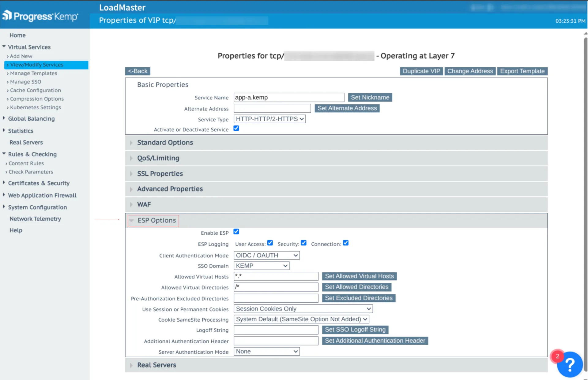Expand Standard Options section arrow
Screen dimensions: 588x380
(131, 143)
